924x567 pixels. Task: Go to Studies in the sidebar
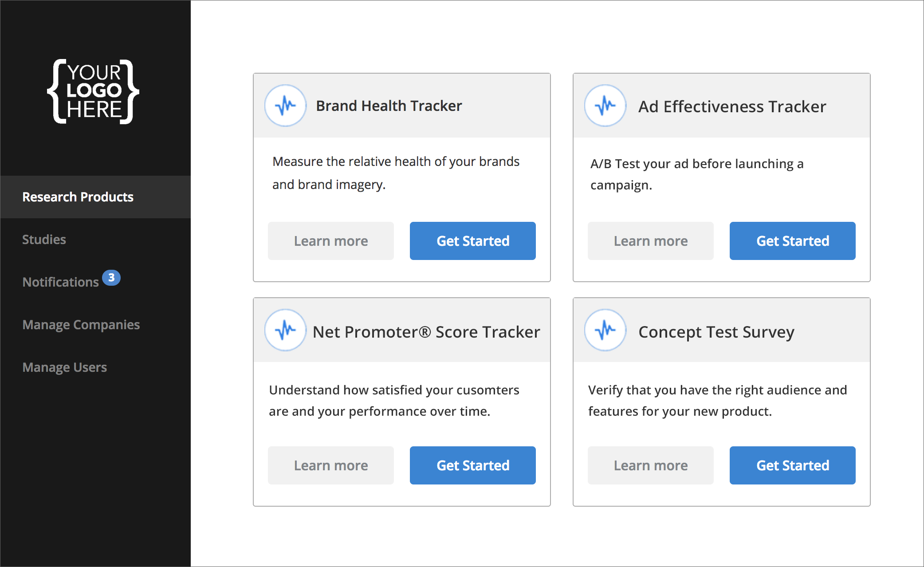pyautogui.click(x=44, y=240)
